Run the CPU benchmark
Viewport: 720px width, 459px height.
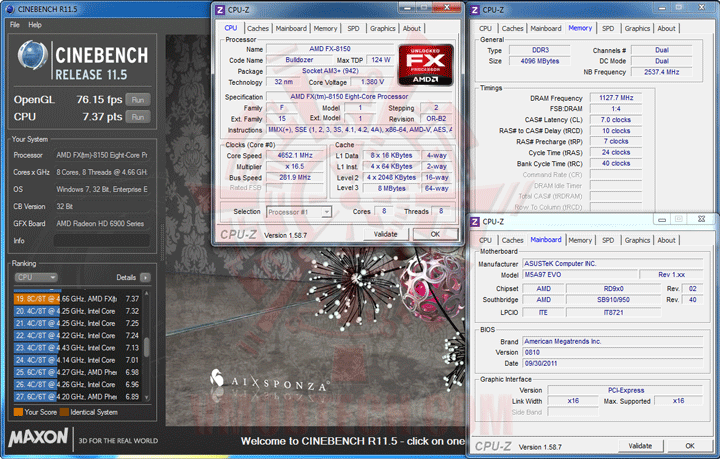coord(138,117)
